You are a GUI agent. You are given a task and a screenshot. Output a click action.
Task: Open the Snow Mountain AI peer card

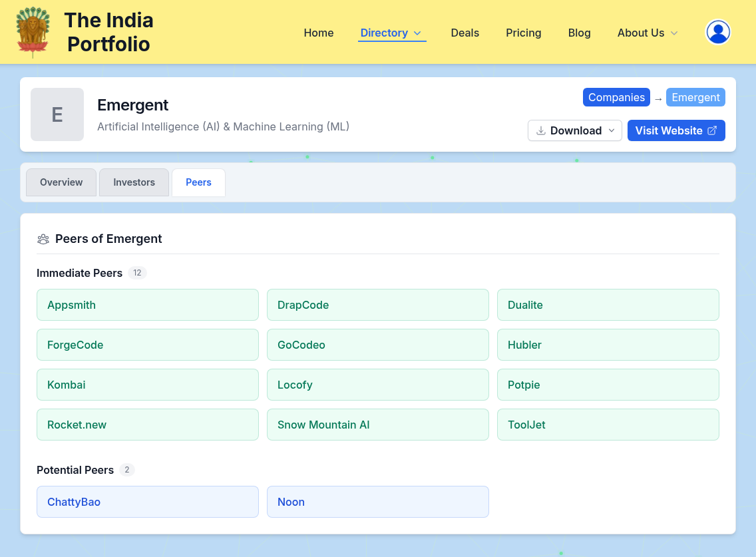(378, 425)
